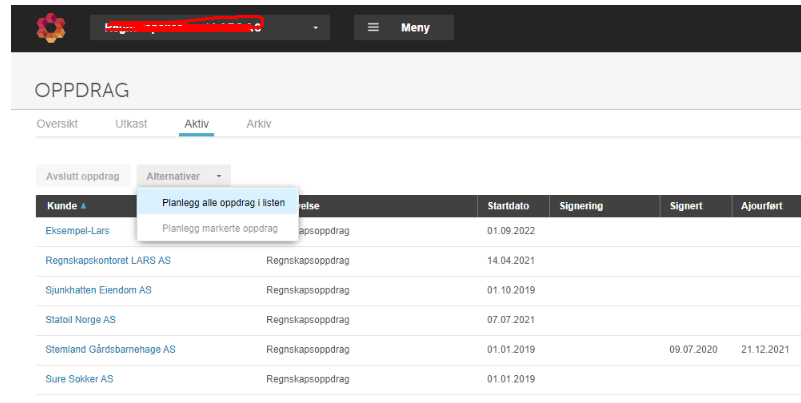Open the Utkast tab
801x403 pixels.
131,124
